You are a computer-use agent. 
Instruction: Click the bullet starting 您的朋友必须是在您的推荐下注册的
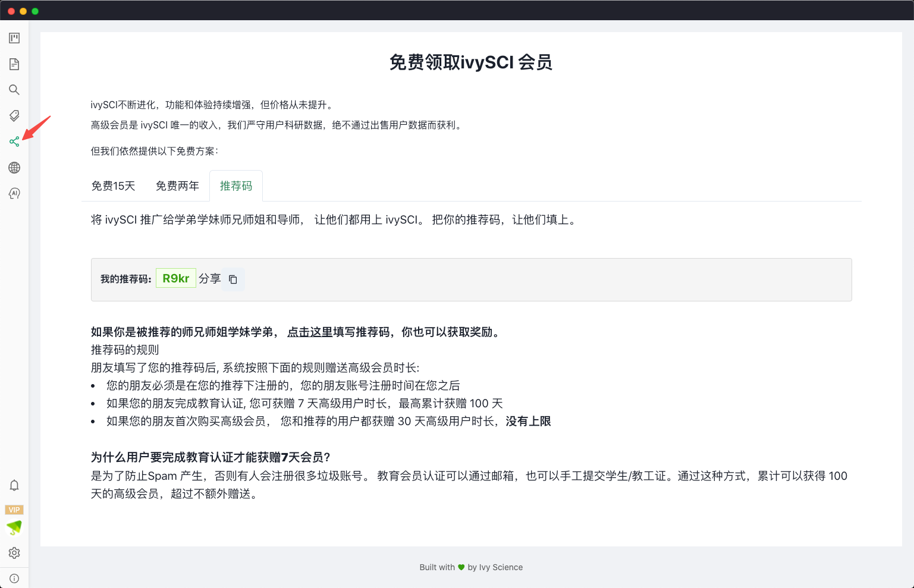coord(283,386)
